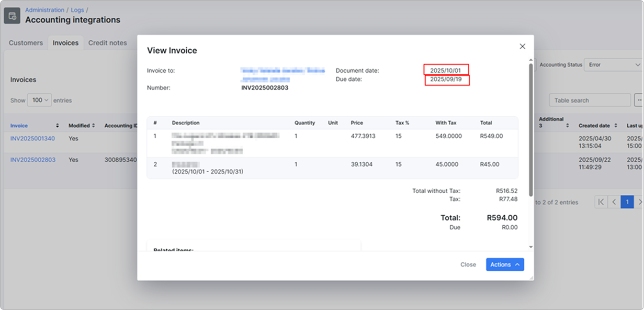This screenshot has height=310, width=644.
Task: Sort by the Invoice column arrows
Action: pyautogui.click(x=58, y=126)
